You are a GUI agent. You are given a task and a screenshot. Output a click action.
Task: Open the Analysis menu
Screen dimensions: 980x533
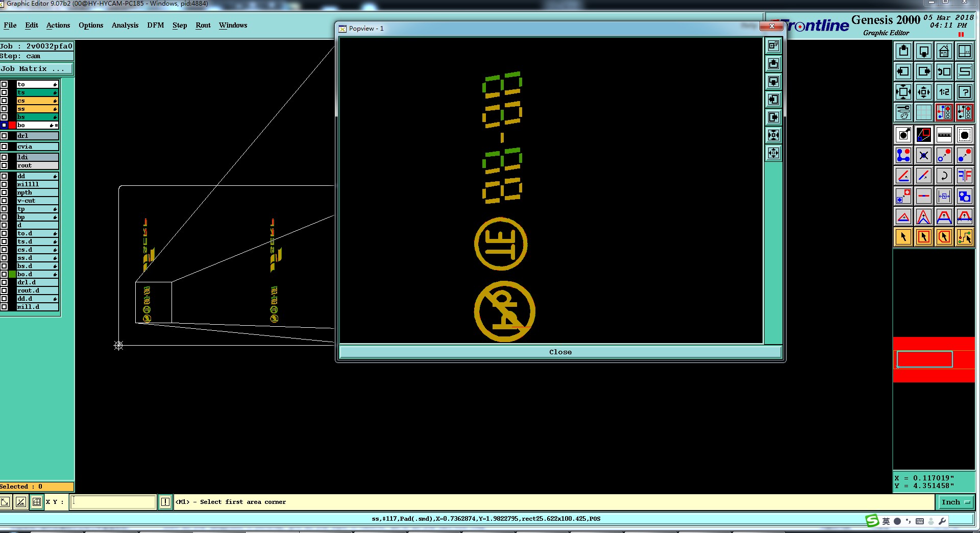coord(125,25)
